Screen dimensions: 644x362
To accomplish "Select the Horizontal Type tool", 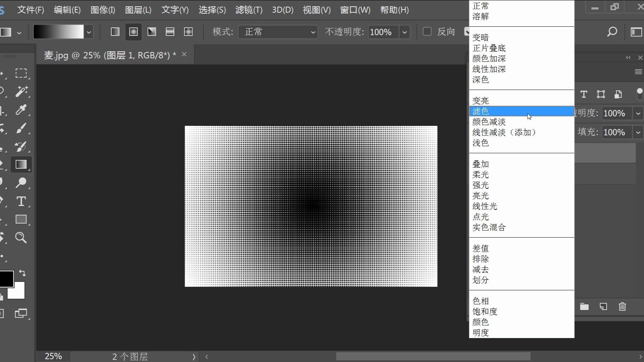I will (21, 201).
